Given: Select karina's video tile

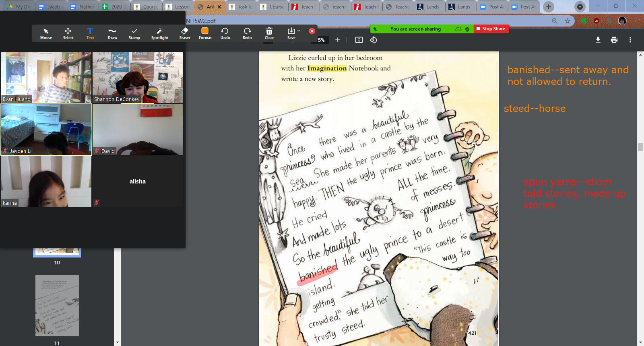Looking at the screenshot, I should [46, 181].
